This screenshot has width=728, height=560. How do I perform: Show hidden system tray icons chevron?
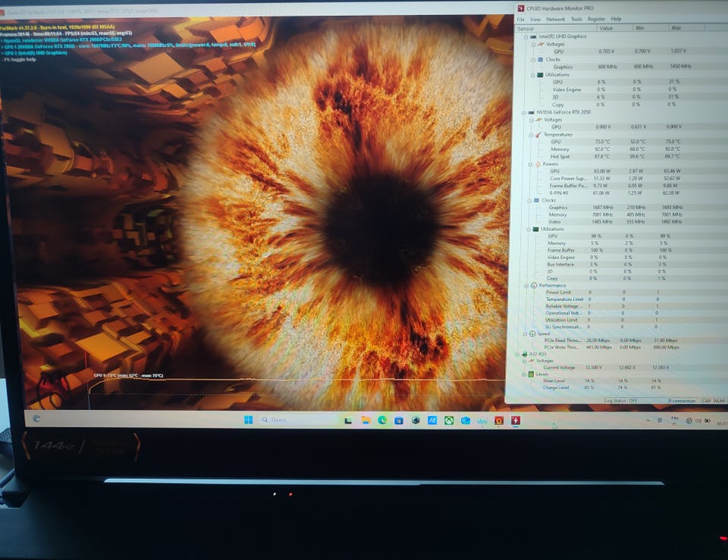[648, 421]
